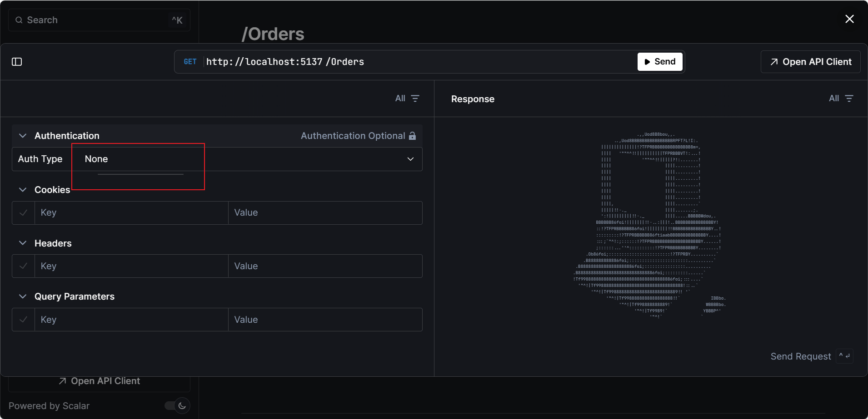Screen dimensions: 868x419
Task: Toggle dark mode switch
Action: [177, 405]
